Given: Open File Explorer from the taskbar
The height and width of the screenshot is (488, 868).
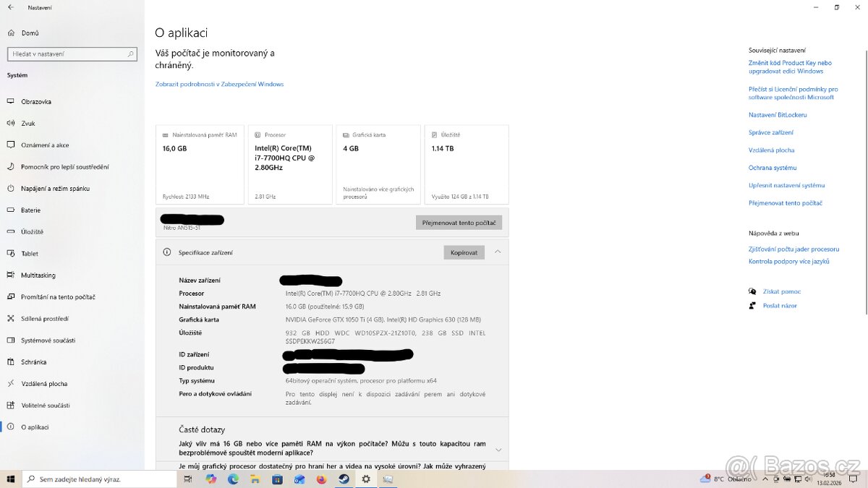Looking at the screenshot, I should (x=255, y=479).
